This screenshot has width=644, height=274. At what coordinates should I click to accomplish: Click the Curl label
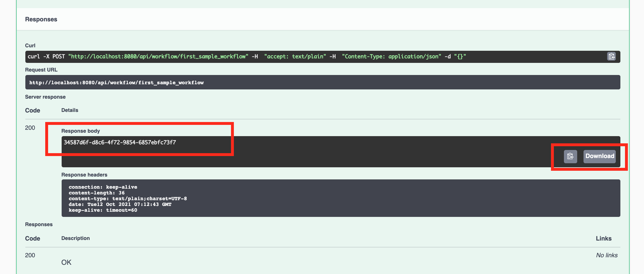30,46
